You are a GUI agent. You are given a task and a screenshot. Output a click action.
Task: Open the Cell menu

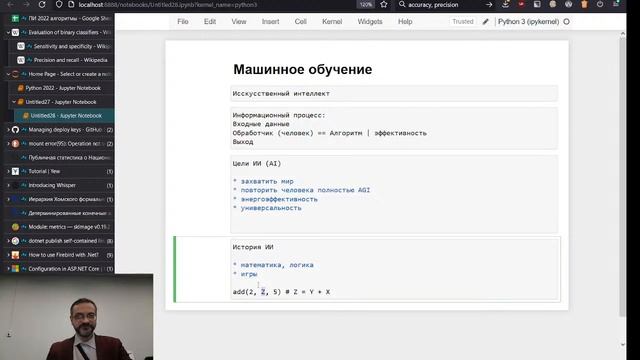click(300, 22)
